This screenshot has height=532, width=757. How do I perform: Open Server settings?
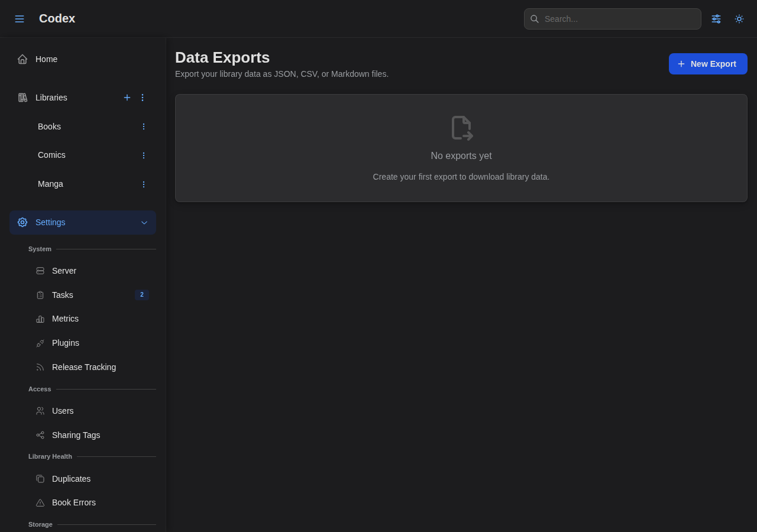click(x=92, y=271)
